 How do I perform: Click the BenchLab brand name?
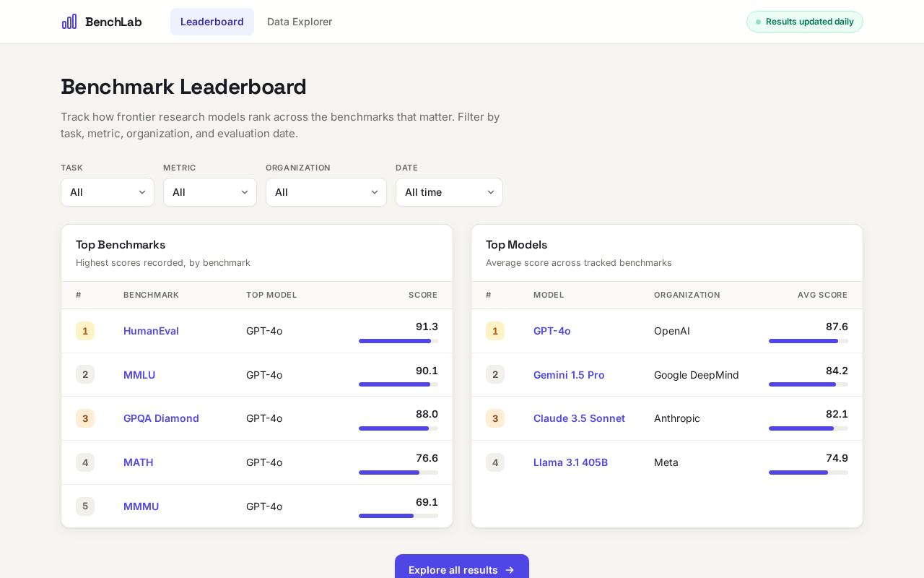pyautogui.click(x=113, y=22)
